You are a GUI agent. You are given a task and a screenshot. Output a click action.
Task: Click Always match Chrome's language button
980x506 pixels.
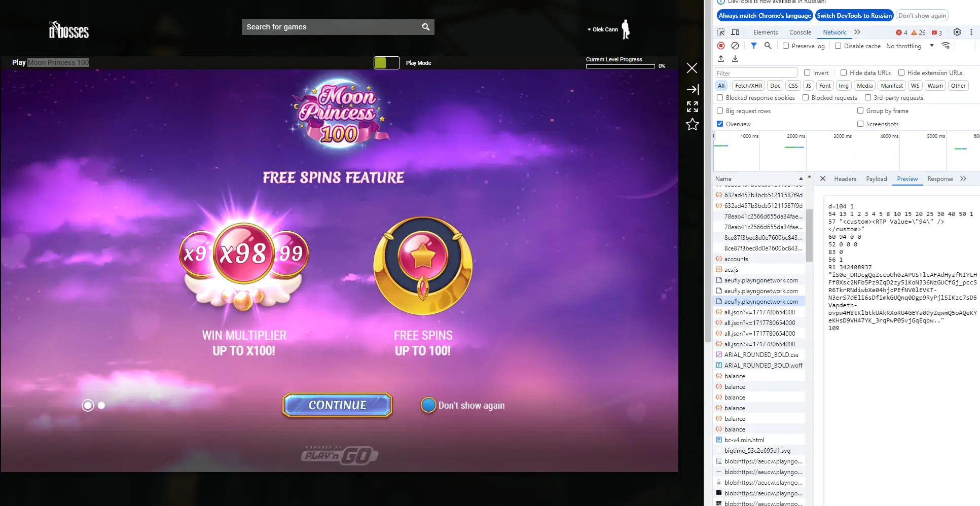pyautogui.click(x=765, y=16)
